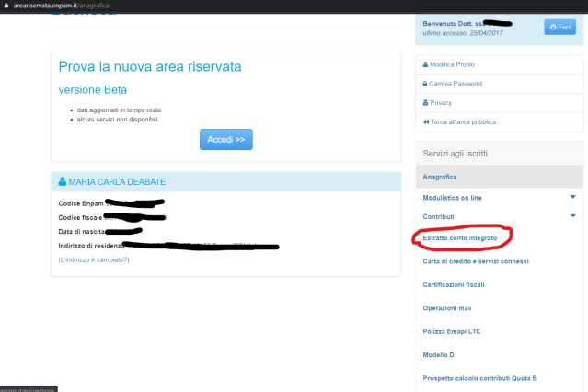The height and width of the screenshot is (392, 588).
Task: Click the back arrows icon for area pubblica
Action: (x=425, y=122)
